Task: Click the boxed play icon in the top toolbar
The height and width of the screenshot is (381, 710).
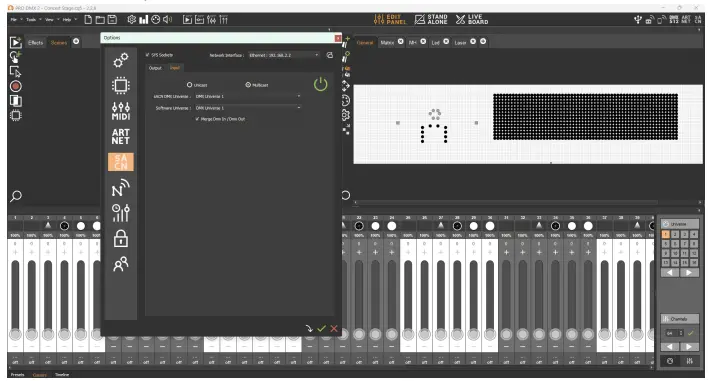Action: coord(187,19)
